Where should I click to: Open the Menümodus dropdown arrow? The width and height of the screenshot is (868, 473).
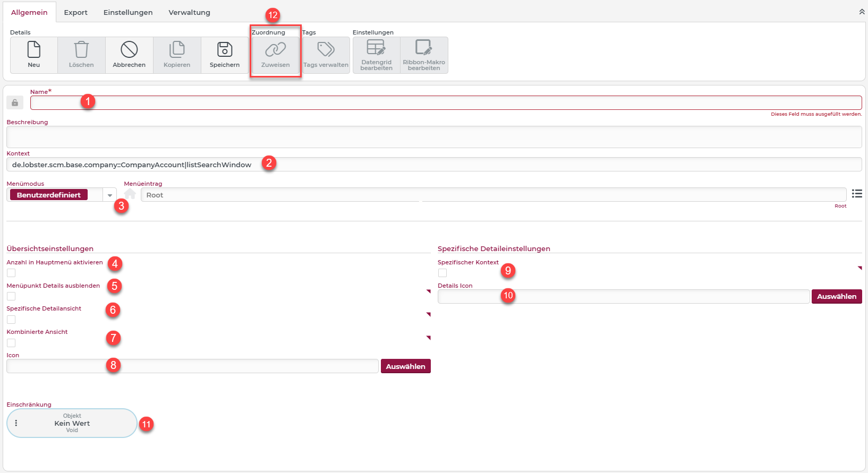109,195
